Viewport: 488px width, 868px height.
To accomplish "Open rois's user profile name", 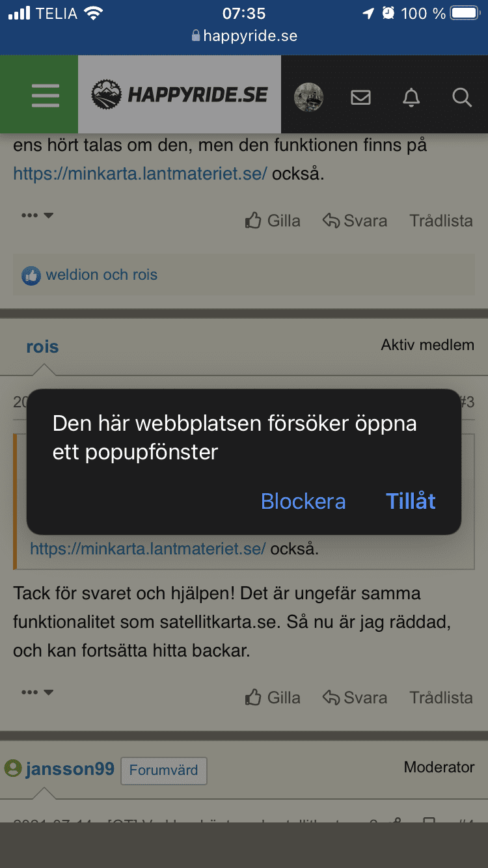I will (x=42, y=347).
